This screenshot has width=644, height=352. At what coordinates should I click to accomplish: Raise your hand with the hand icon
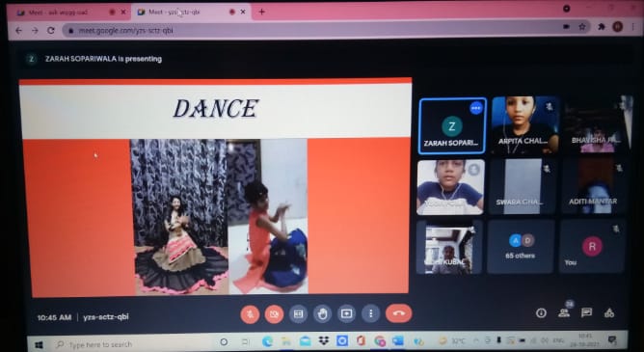(322, 314)
